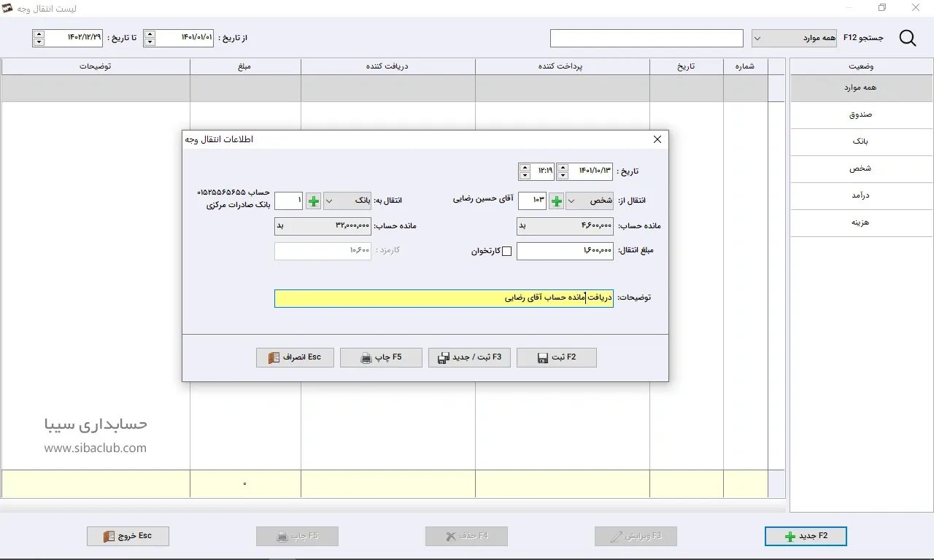Open the انتقال به بانک dropdown

[x=347, y=201]
